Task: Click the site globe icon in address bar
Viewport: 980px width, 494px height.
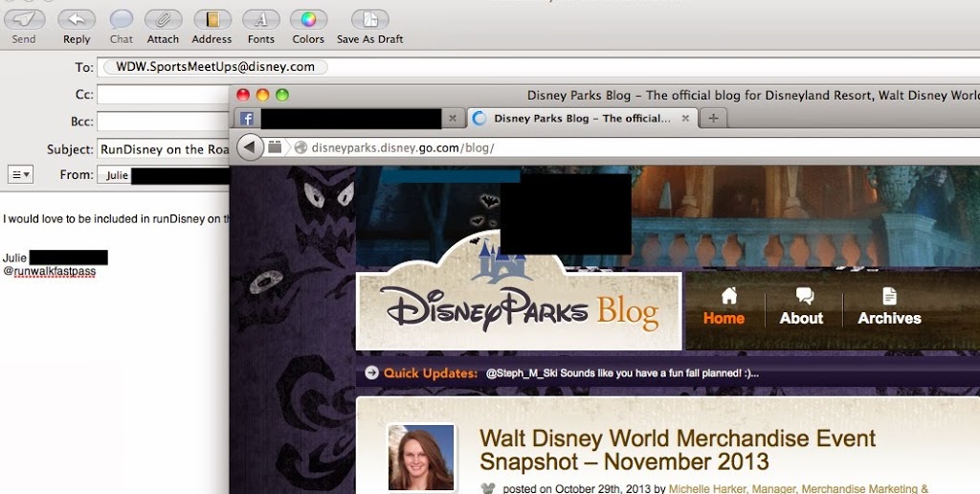Action: click(301, 147)
